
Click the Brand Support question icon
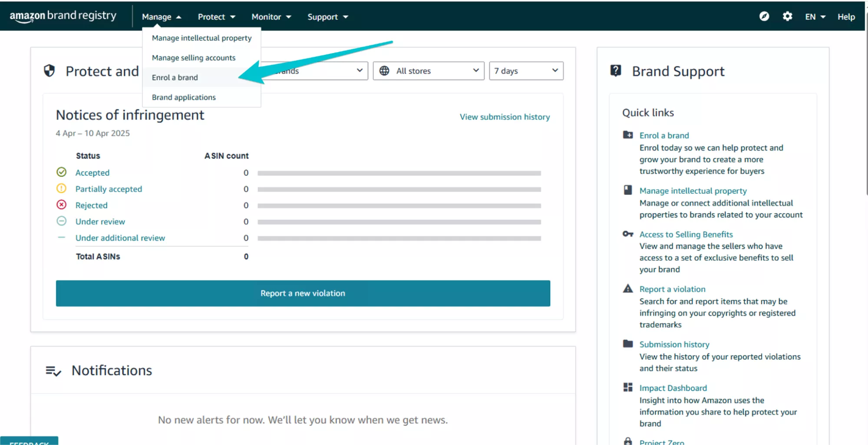[x=616, y=70]
